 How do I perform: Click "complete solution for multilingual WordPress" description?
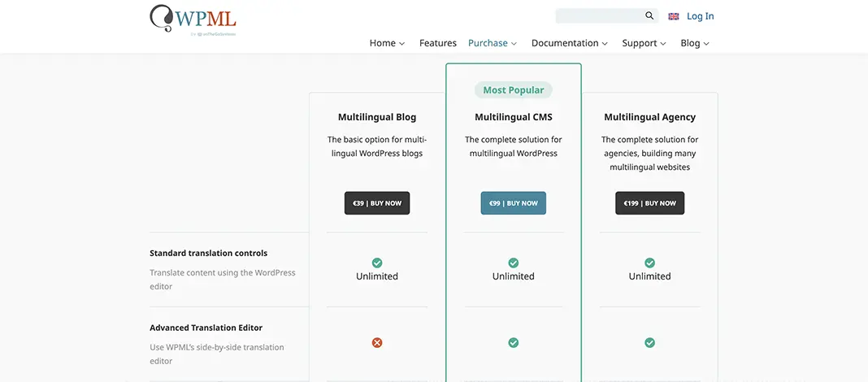pyautogui.click(x=513, y=146)
